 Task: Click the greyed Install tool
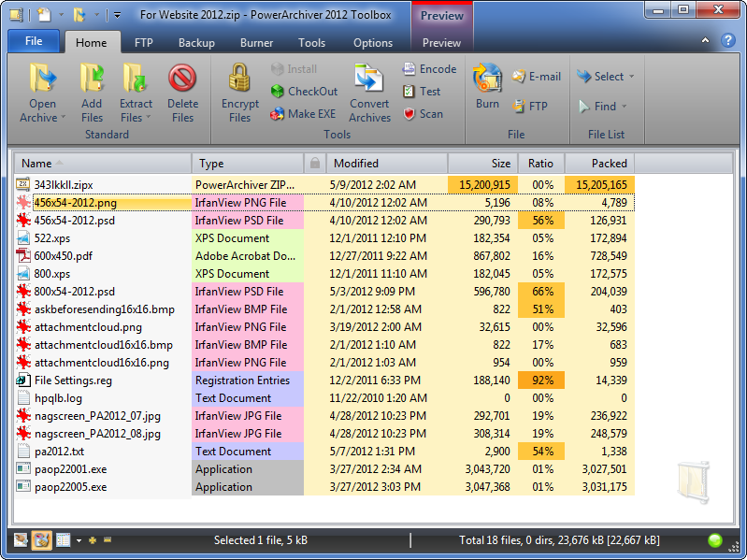click(x=294, y=69)
